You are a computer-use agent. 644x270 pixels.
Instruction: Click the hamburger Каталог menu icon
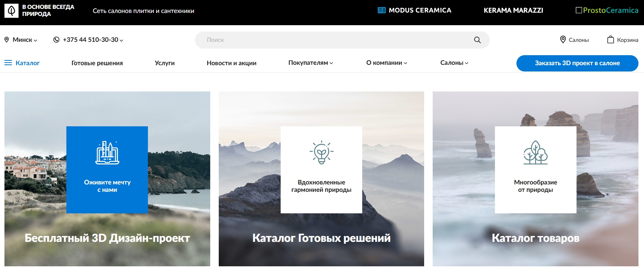tap(8, 63)
